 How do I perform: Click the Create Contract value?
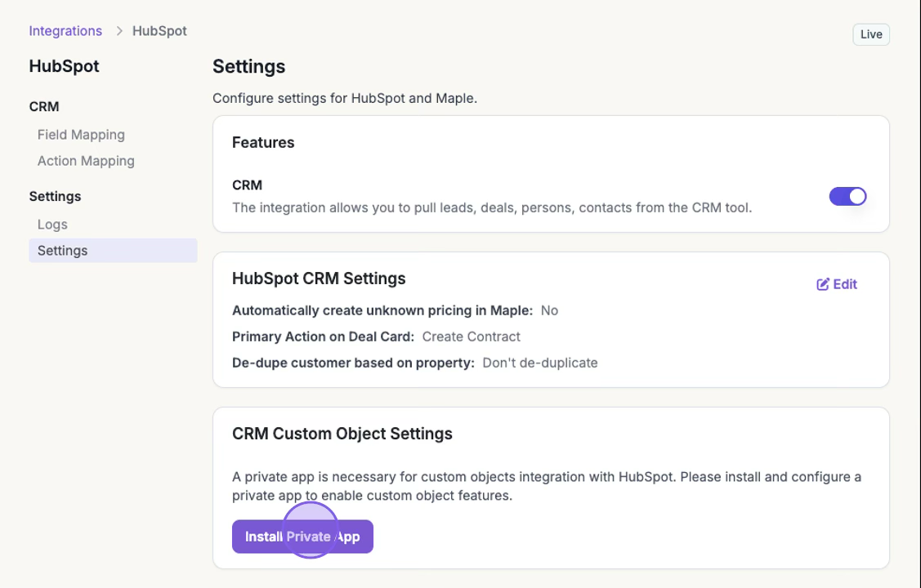[x=472, y=336]
